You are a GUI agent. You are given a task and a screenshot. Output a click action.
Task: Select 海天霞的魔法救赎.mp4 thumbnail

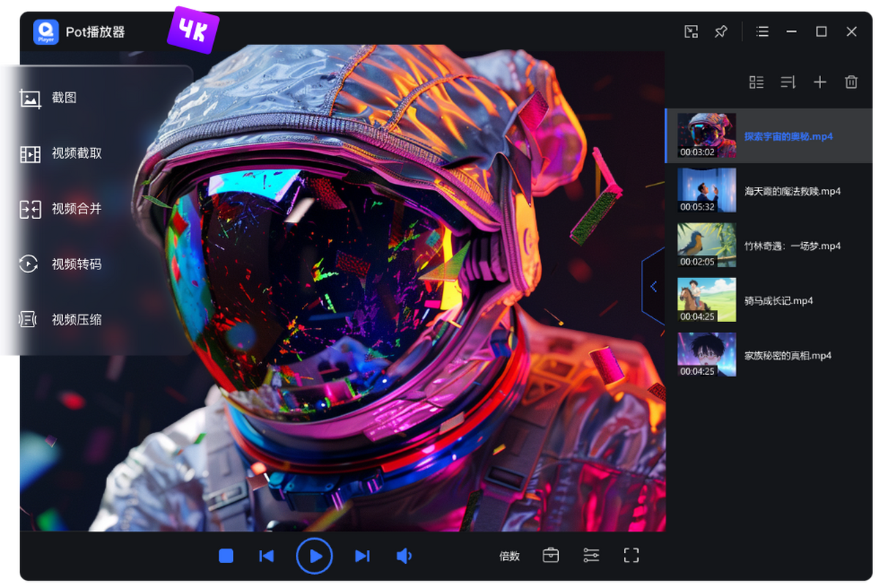707,190
